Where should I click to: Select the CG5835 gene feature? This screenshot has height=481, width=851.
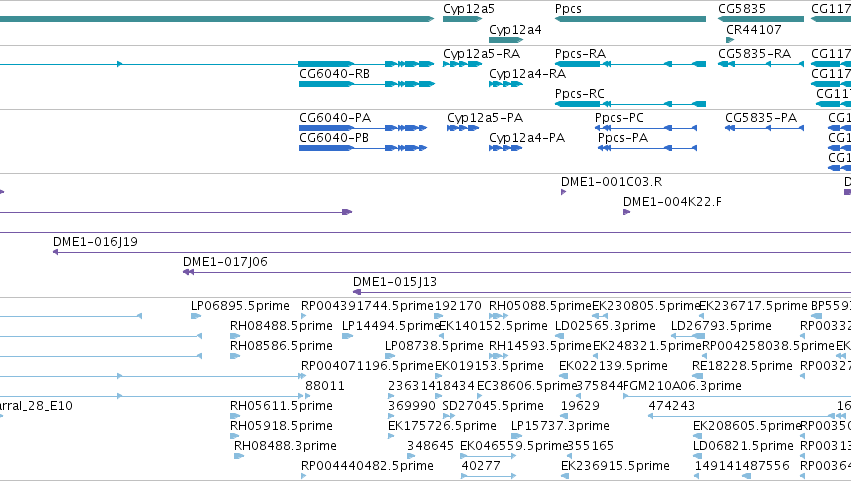761,19
